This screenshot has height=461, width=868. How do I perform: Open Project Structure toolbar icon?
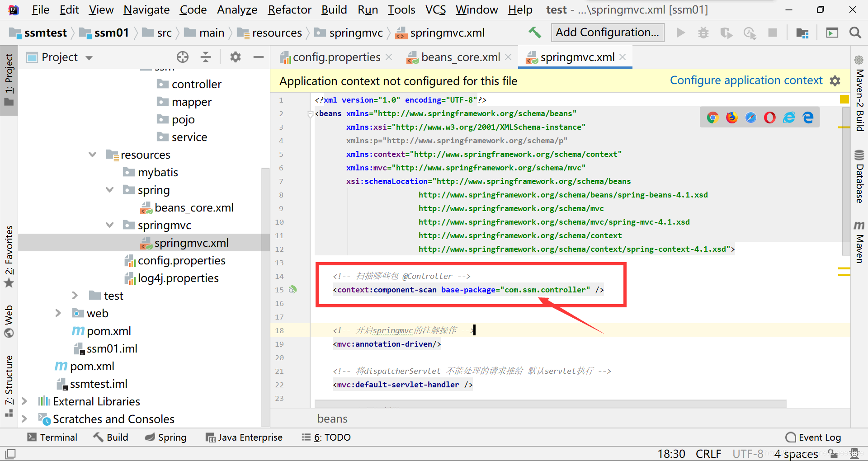(x=802, y=33)
